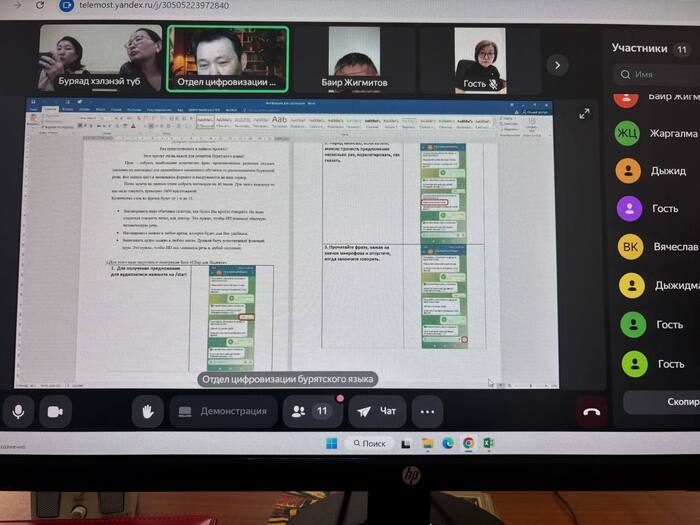700x525 pixels.
Task: Select participant Жаргалма with ЖЦ avatar
Action: pos(660,134)
